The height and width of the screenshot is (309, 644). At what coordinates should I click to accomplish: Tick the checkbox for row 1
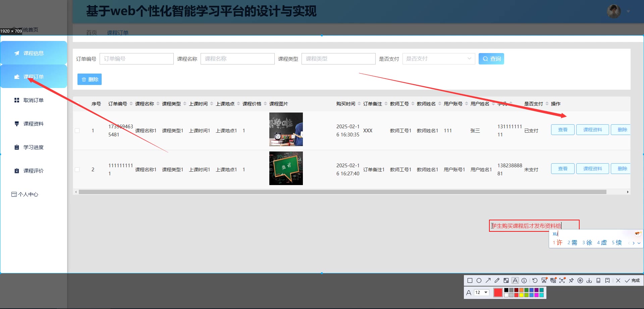pos(77,131)
